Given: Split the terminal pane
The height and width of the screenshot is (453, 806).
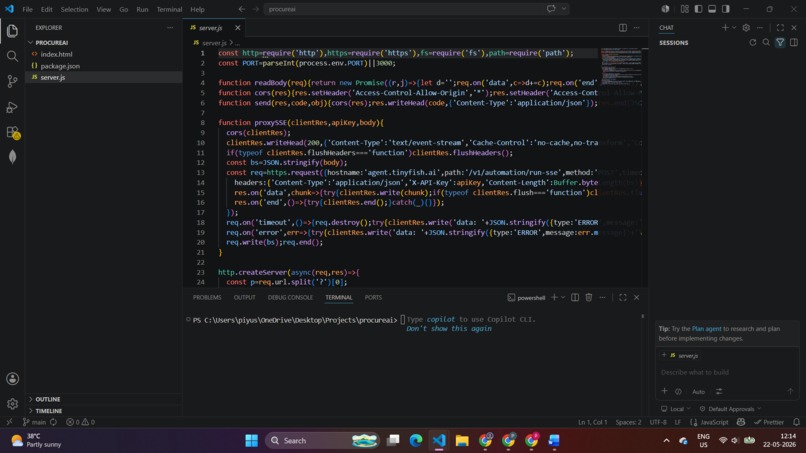Looking at the screenshot, I should click(x=575, y=297).
